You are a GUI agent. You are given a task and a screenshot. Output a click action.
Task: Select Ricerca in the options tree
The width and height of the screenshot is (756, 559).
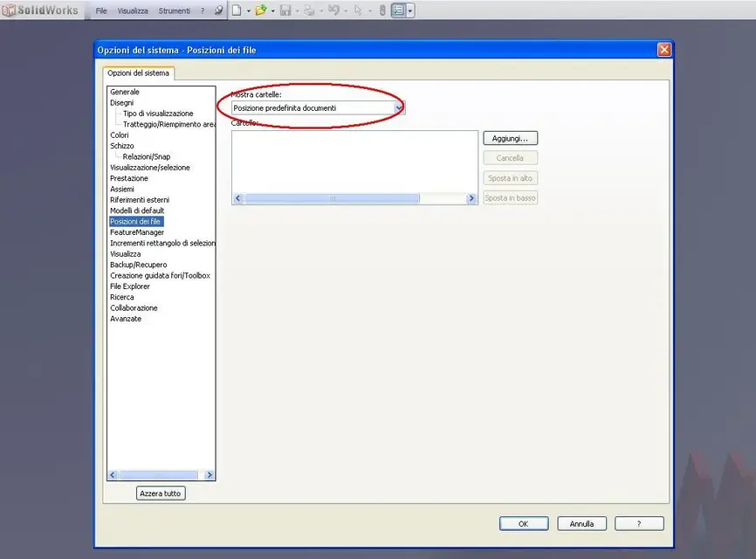(121, 297)
